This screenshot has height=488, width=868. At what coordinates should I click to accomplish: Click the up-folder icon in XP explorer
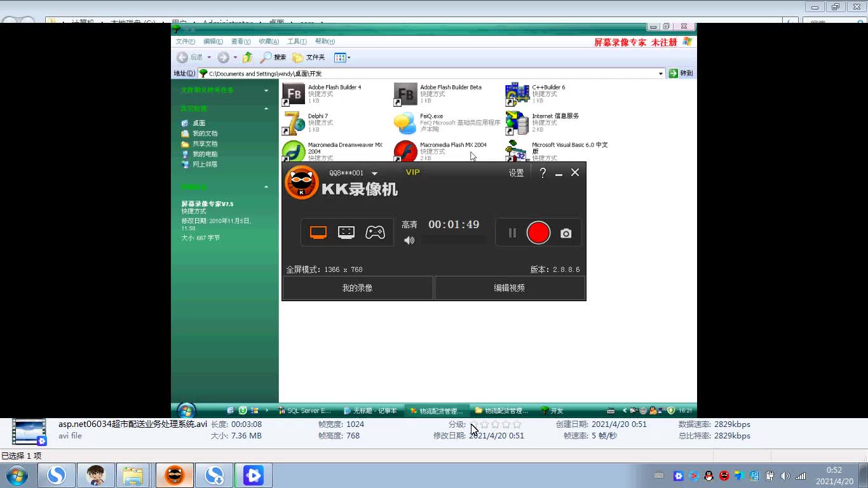[x=248, y=57]
